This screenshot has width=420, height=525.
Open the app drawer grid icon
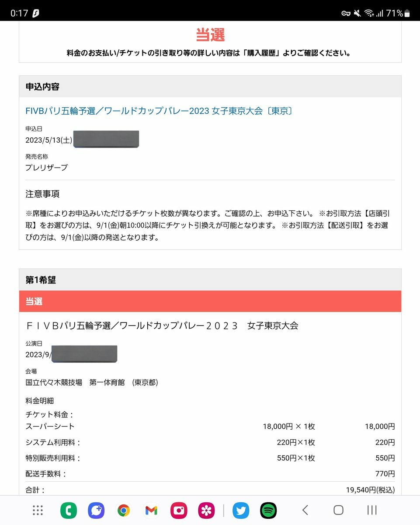coord(38,510)
